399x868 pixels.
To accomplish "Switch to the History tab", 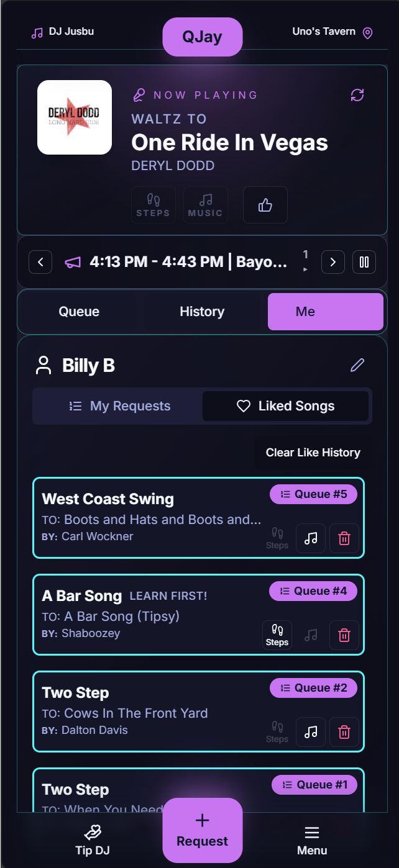I will [x=202, y=311].
